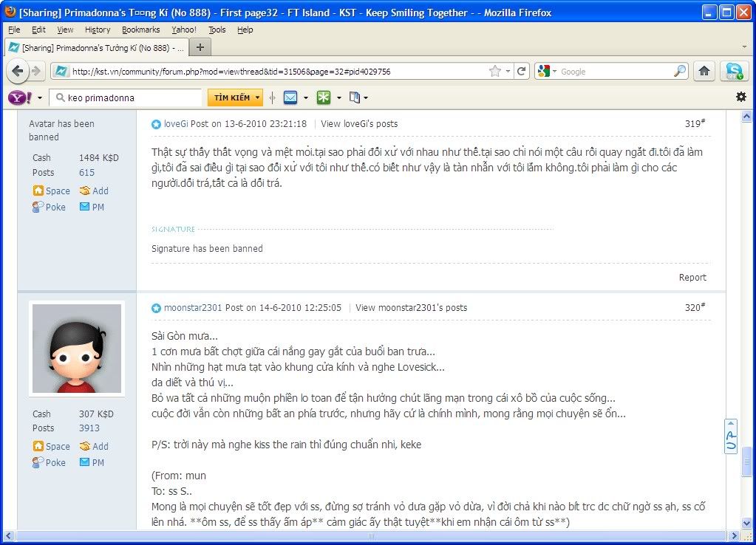756x545 pixels.
Task: Open TÌM KIẾM button dropdown arrow
Action: (x=257, y=97)
